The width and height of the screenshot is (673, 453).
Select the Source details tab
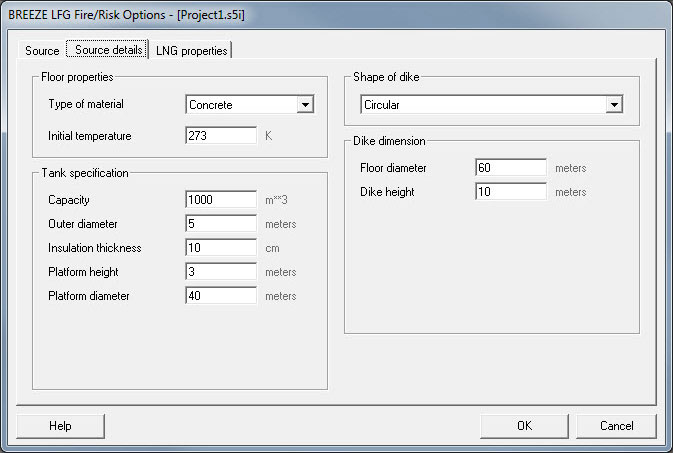tap(107, 49)
